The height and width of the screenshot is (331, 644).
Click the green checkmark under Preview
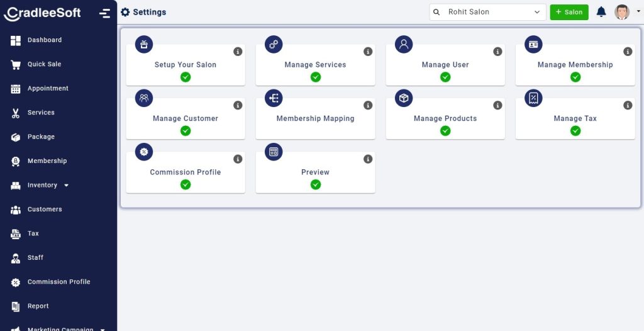pyautogui.click(x=316, y=184)
